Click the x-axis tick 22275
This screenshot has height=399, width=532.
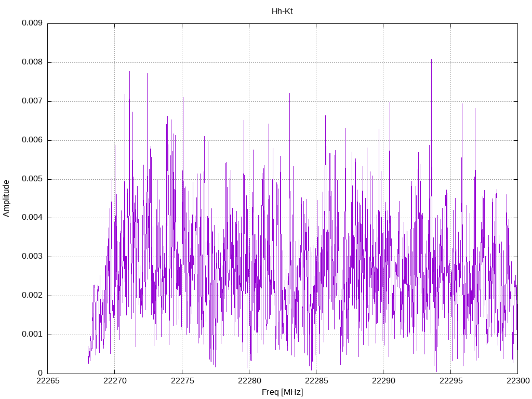182,381
